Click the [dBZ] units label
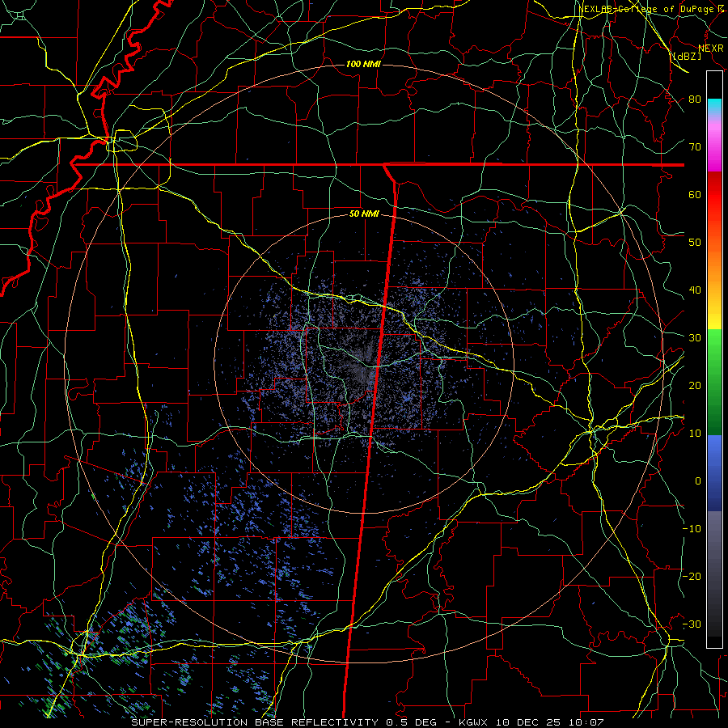This screenshot has width=728, height=728. point(687,56)
